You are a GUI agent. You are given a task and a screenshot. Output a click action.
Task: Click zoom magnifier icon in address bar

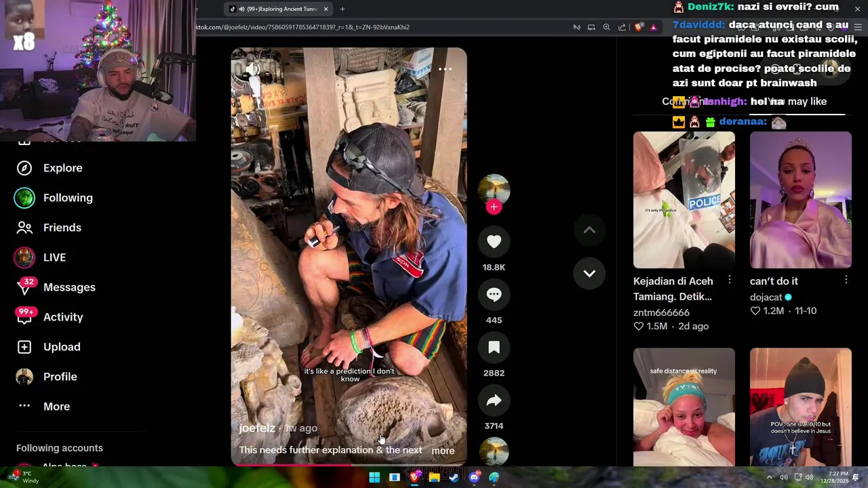click(607, 27)
